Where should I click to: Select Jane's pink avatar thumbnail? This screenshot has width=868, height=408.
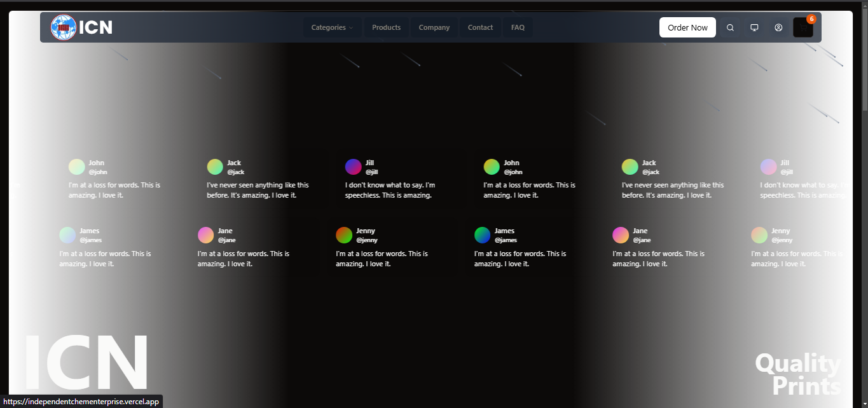(x=205, y=235)
